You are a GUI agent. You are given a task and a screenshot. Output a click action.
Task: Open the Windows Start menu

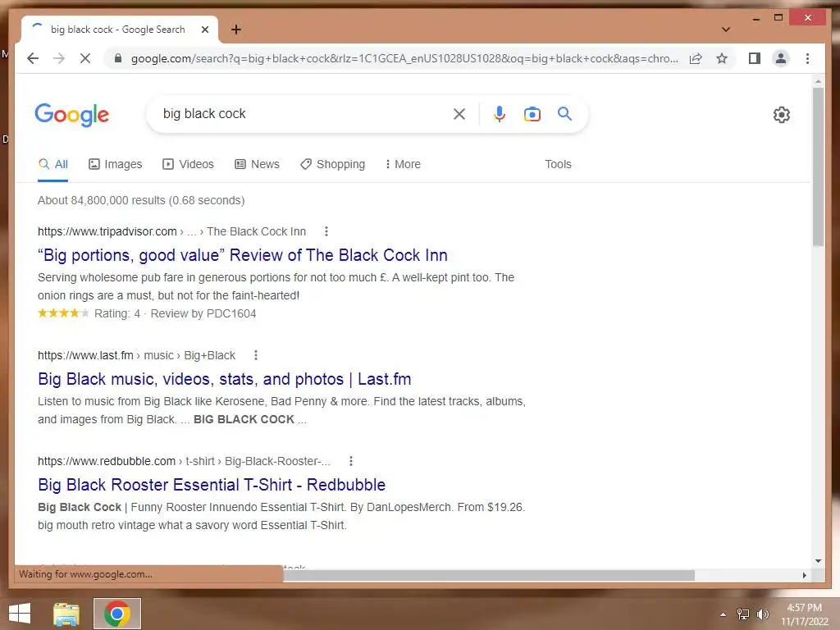click(20, 614)
